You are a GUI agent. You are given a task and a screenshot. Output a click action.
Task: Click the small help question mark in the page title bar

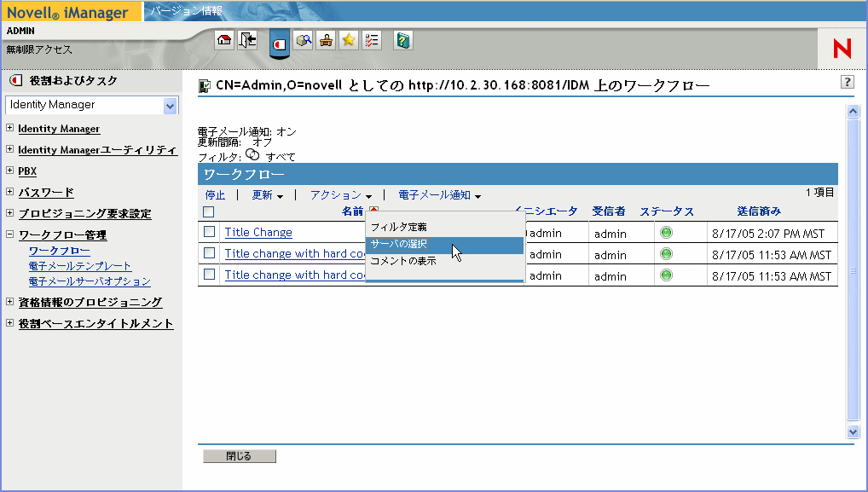tap(847, 82)
